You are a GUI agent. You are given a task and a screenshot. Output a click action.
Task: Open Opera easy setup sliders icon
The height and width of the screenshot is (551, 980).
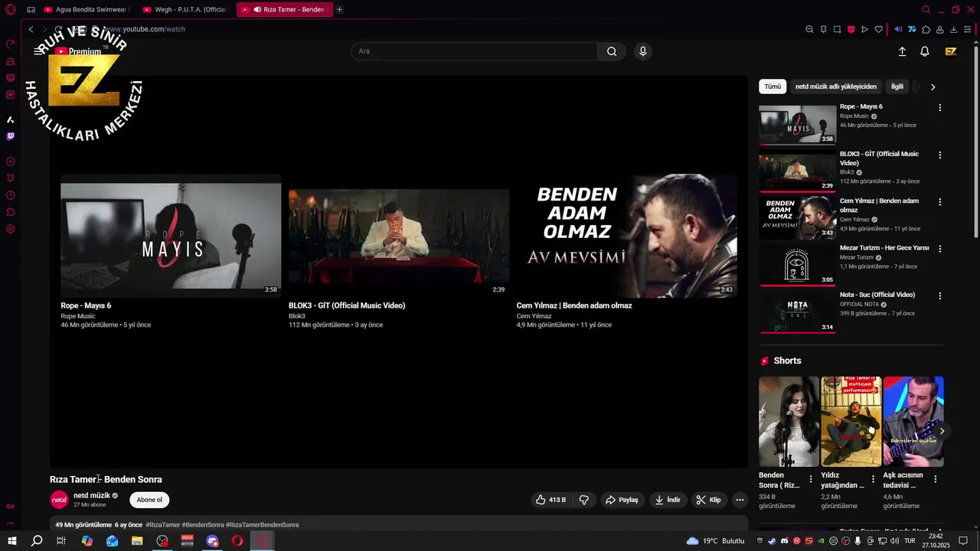pyautogui.click(x=967, y=29)
